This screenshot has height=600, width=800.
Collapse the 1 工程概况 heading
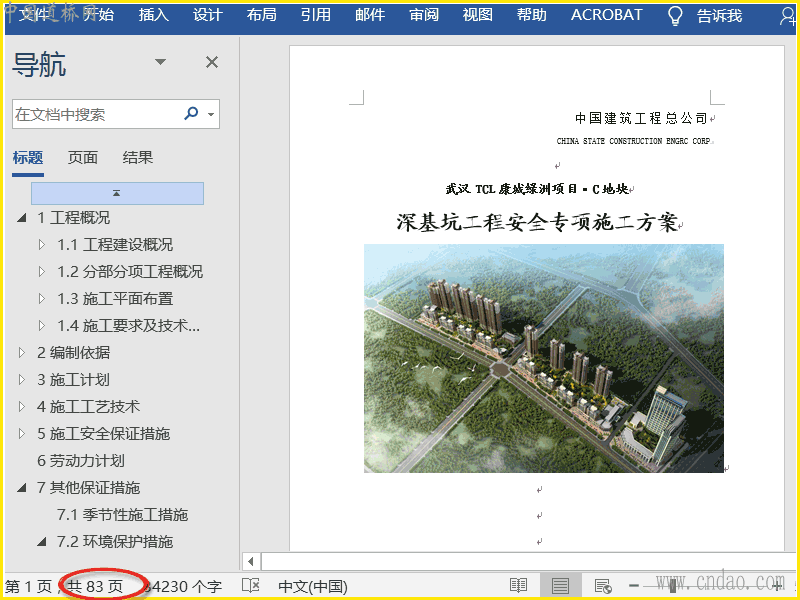(21, 218)
